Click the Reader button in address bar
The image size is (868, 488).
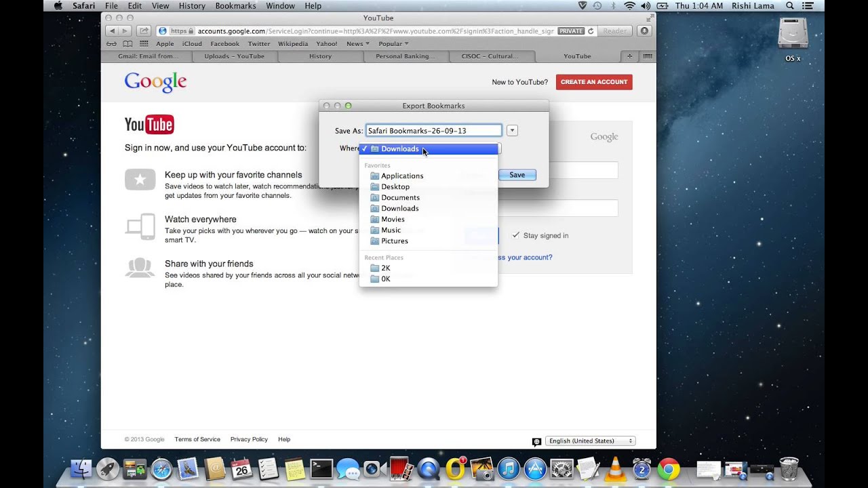point(615,31)
